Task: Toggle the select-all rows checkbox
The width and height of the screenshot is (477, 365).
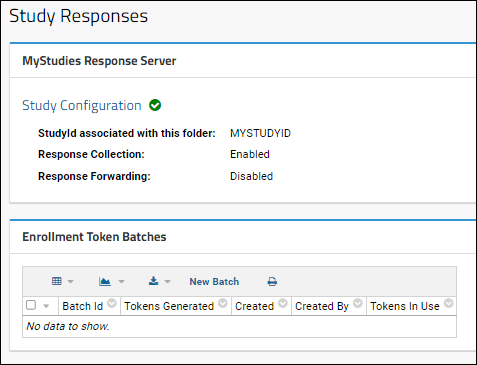Action: (31, 305)
